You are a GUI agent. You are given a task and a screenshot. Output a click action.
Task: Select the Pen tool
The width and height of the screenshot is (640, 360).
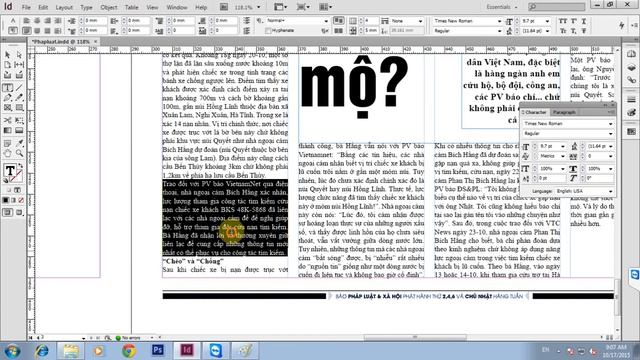point(8,98)
